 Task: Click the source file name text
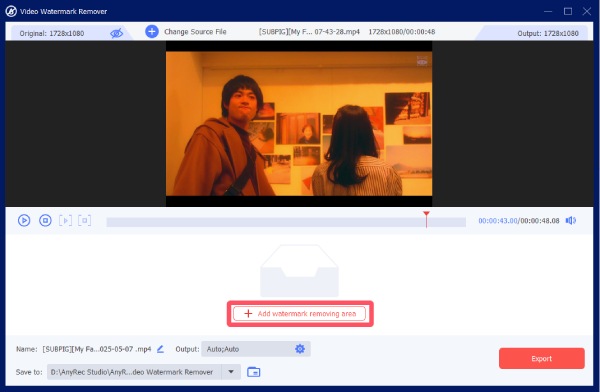click(x=309, y=32)
